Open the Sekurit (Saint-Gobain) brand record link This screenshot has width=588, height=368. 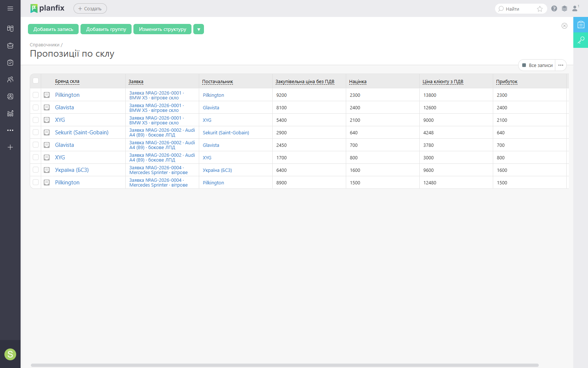tap(82, 132)
